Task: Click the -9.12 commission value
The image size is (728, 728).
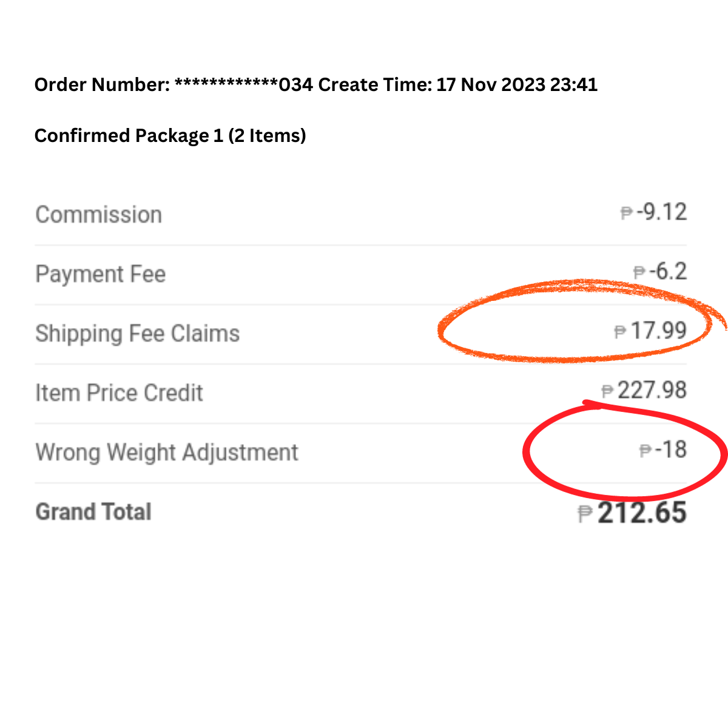Action: point(662,212)
